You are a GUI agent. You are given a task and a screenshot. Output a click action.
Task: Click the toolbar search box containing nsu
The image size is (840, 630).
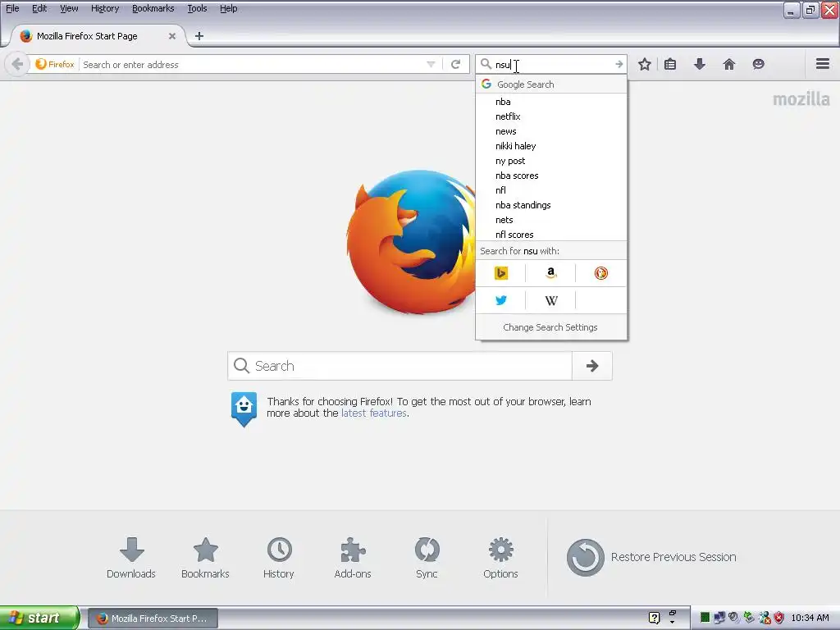click(x=550, y=64)
